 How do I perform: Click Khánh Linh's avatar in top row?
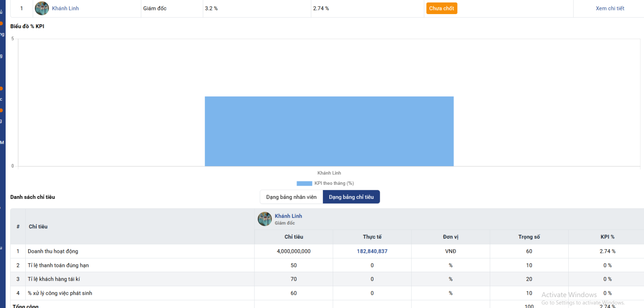click(x=42, y=8)
